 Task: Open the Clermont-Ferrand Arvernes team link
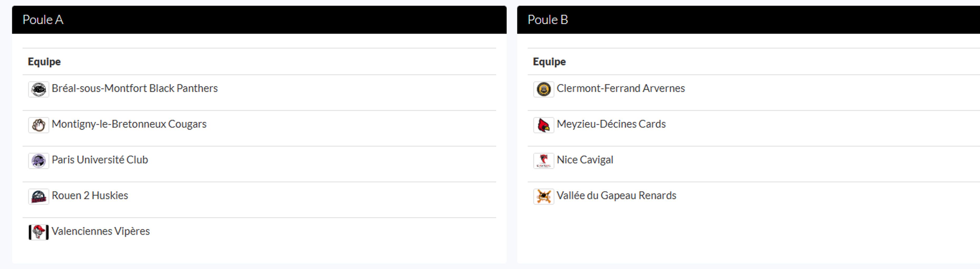click(620, 88)
